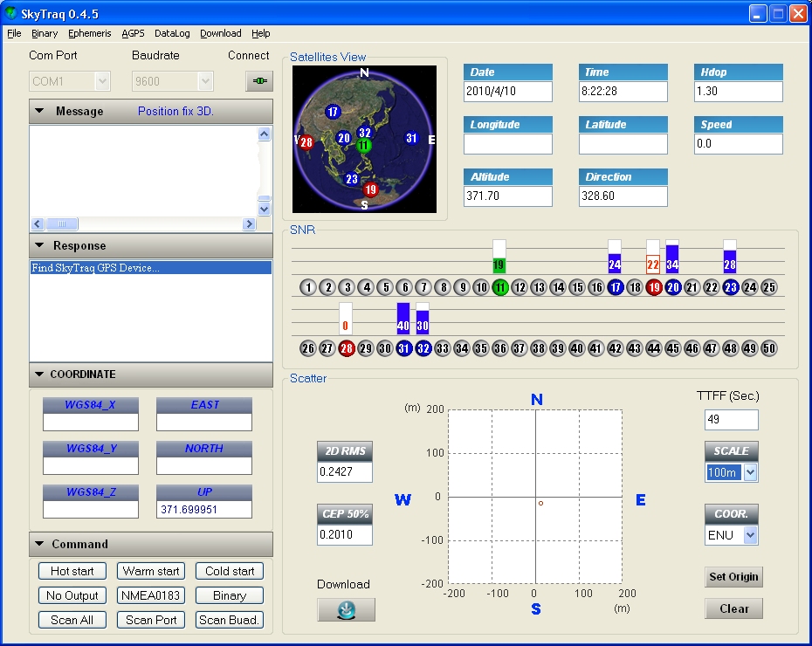The height and width of the screenshot is (646, 812).
Task: Click the Message box vertical scrollbar thumb
Action: pyautogui.click(x=264, y=198)
